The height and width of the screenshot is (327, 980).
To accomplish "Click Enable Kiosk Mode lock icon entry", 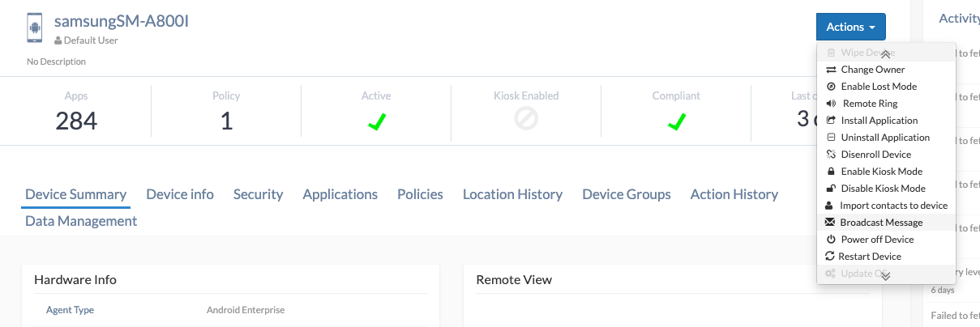I will 887,172.
